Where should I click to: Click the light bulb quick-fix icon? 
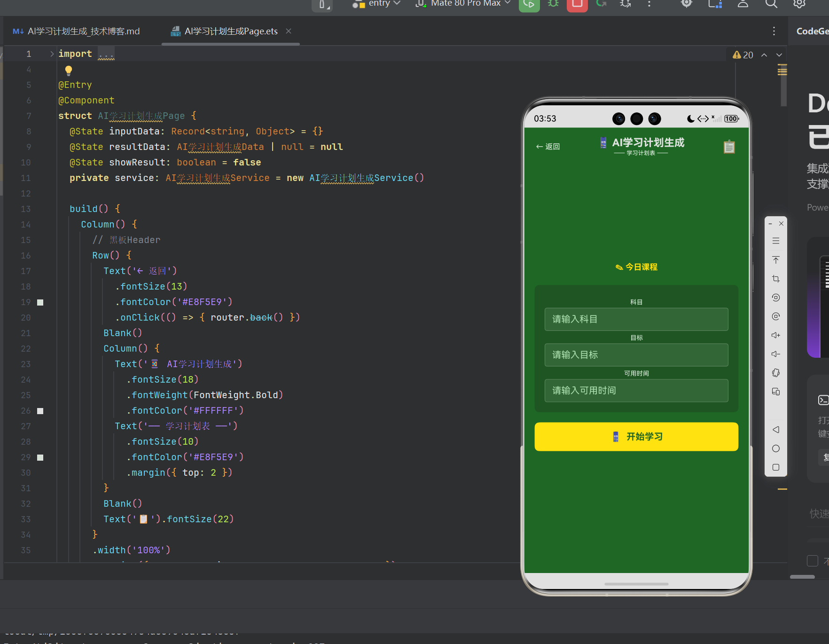[69, 71]
